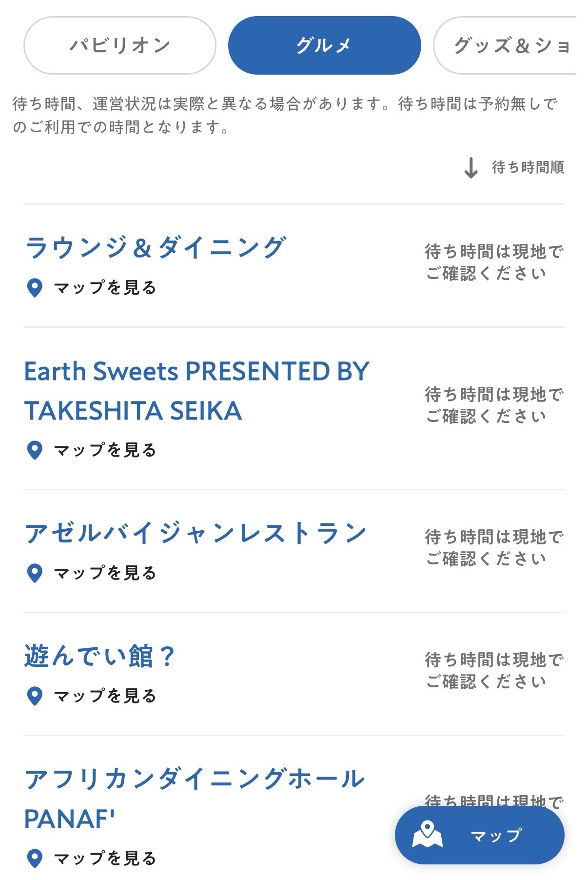The width and height of the screenshot is (588, 880).
Task: Tap map pin icon under ラウンジ＆ダイニング
Action: tap(34, 288)
